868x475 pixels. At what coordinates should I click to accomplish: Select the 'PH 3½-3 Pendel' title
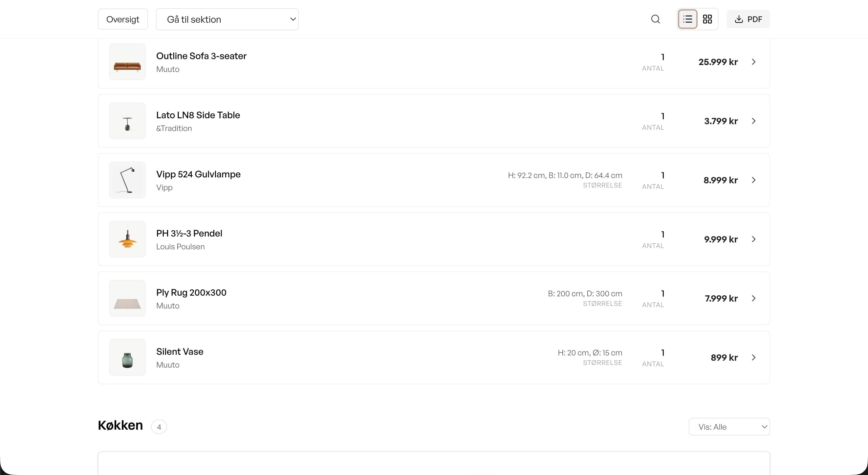click(189, 234)
